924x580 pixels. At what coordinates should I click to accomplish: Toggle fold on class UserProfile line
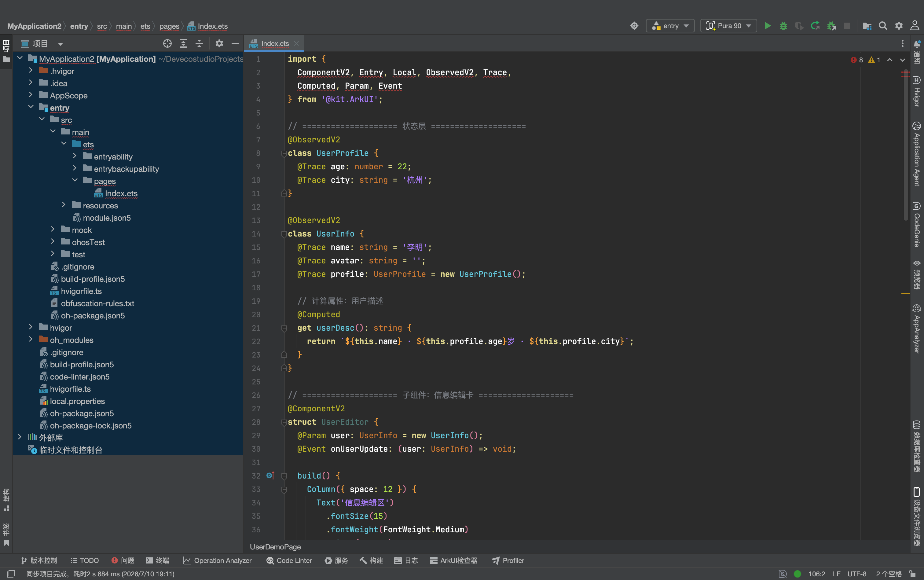tap(284, 153)
